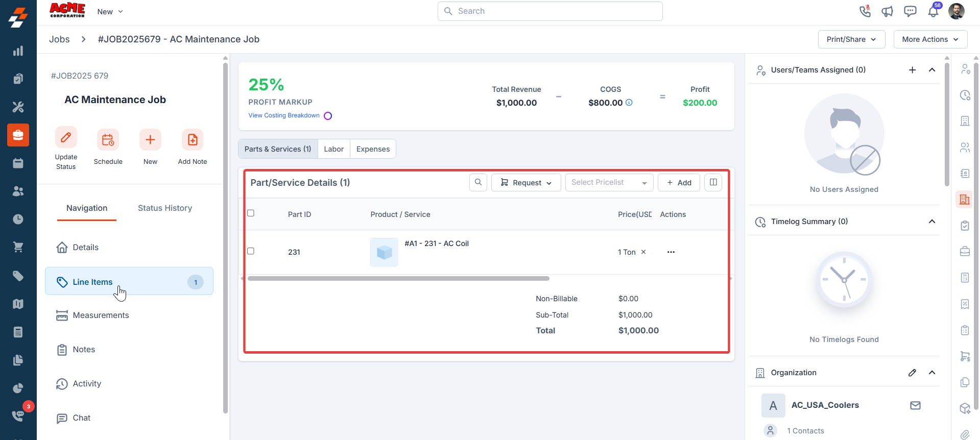Open the calendar icon in left sidebar
Viewport: 980px width, 440px height.
click(x=18, y=163)
